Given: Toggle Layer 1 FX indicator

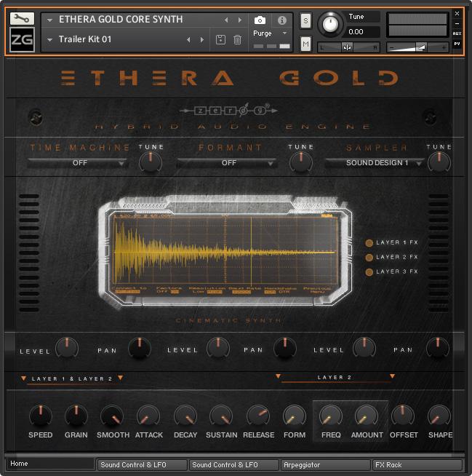Looking at the screenshot, I should click(369, 243).
